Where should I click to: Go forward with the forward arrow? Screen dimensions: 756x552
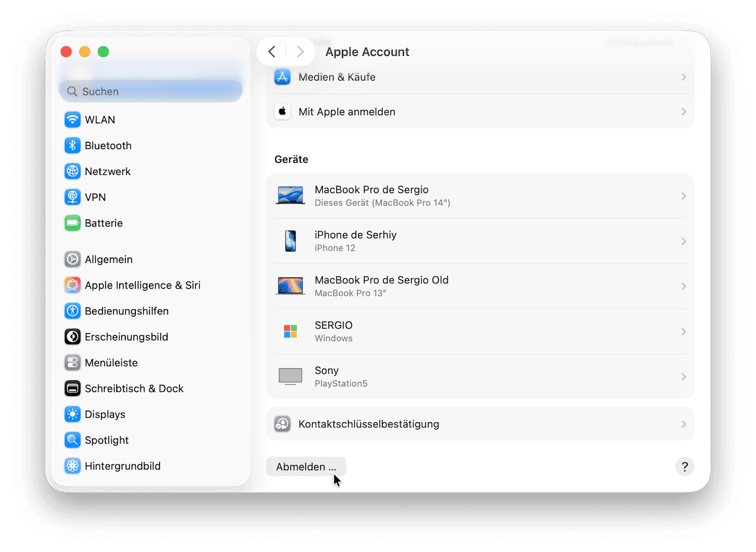(300, 52)
